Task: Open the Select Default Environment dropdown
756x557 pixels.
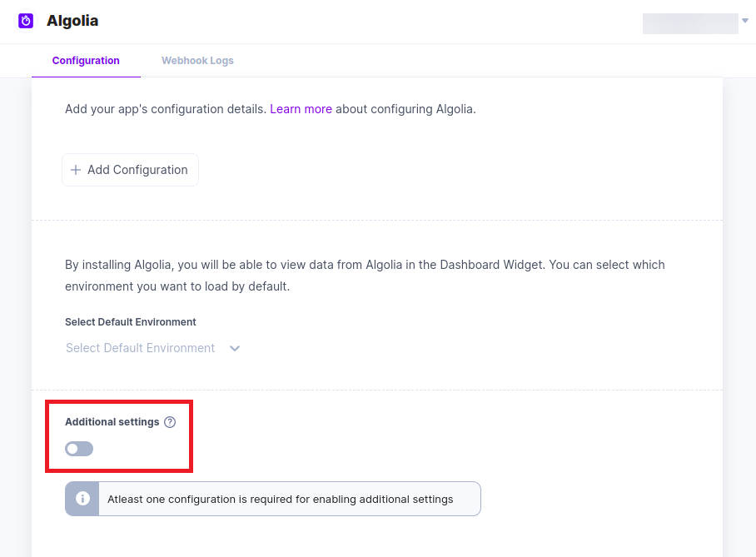Action: (x=152, y=348)
